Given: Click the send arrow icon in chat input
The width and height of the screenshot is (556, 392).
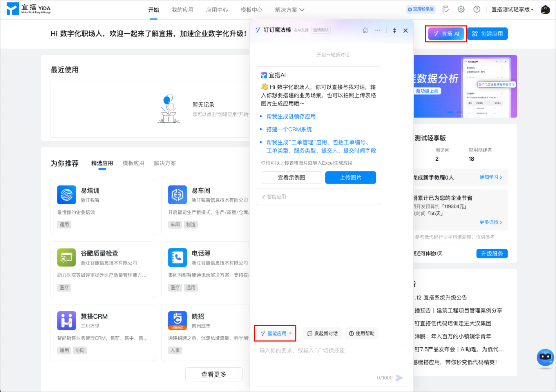Looking at the screenshot, I should coord(399,377).
